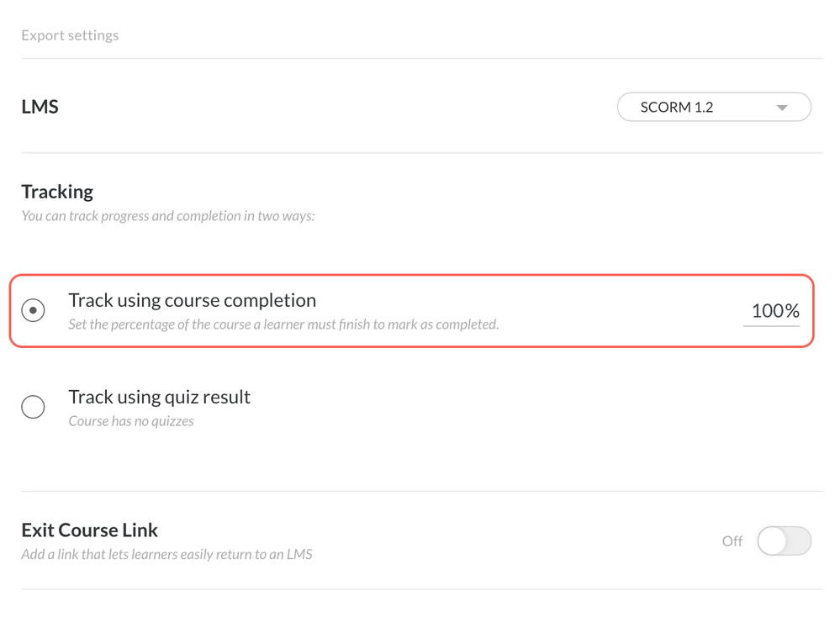Click the LMS dropdown arrow

(x=782, y=108)
